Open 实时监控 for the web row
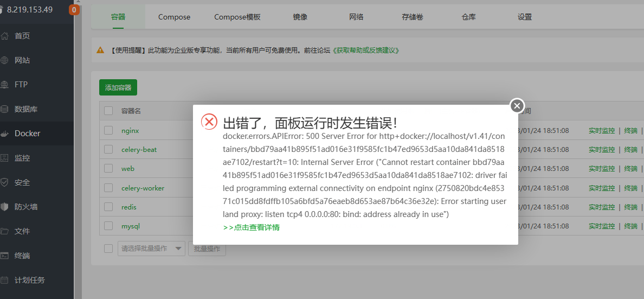644x299 pixels. [x=602, y=168]
